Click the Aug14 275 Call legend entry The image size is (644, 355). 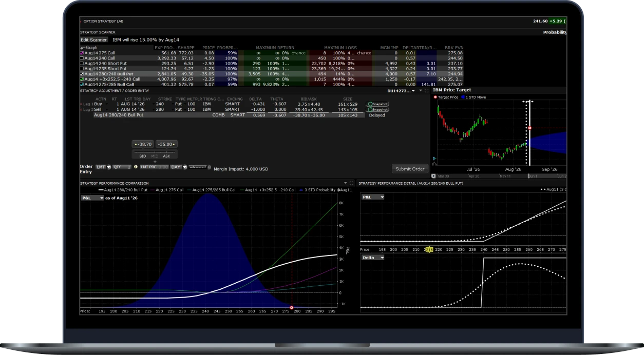tap(166, 190)
